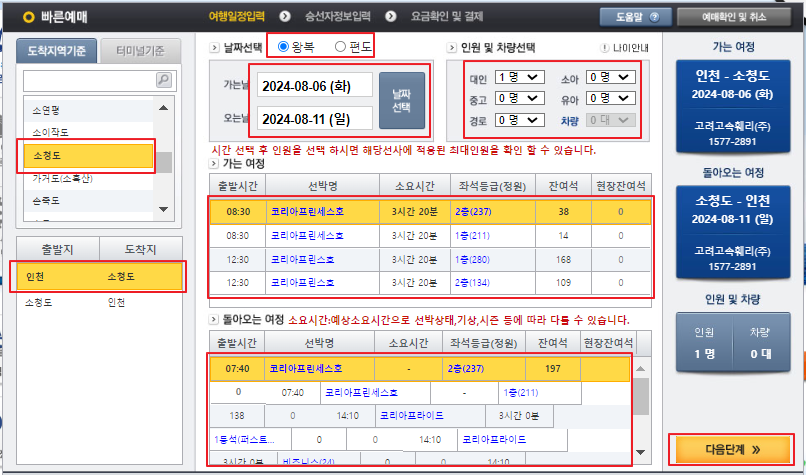Select 소이작도 in the destination list
Viewport: 806px width, 475px height.
[88, 133]
